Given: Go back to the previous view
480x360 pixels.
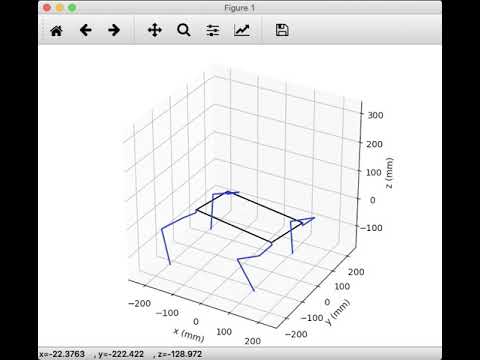Looking at the screenshot, I should pyautogui.click(x=85, y=30).
